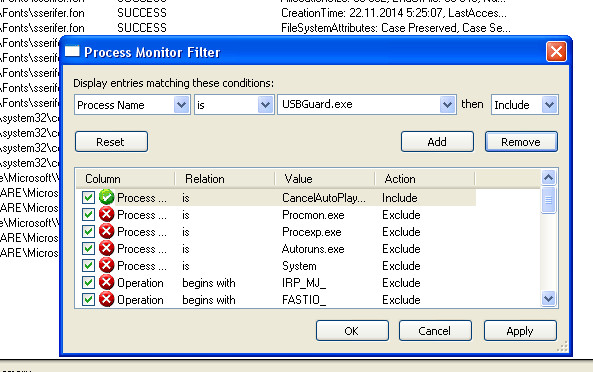
Task: Click 'begins with' relation in IRP_MJ_ row
Action: [x=209, y=283]
